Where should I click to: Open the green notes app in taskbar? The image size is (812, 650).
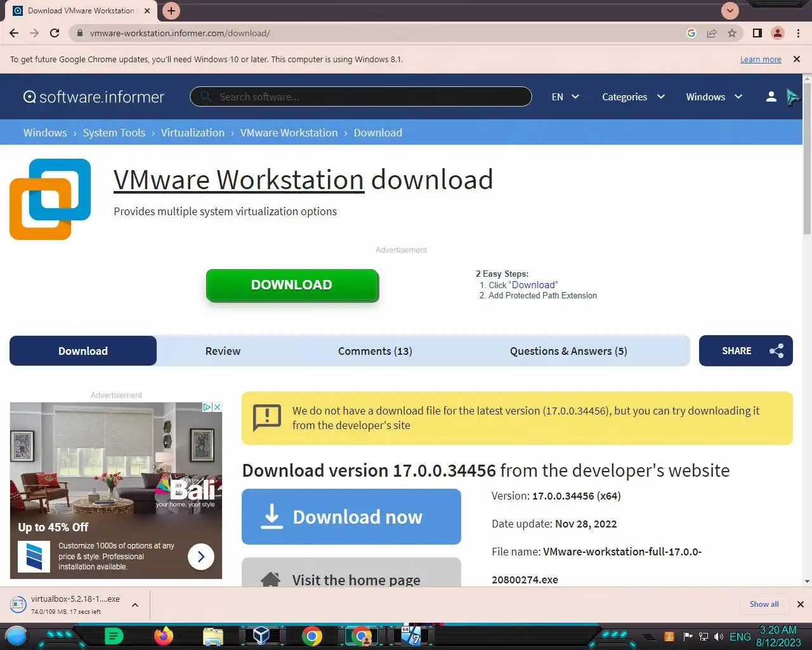114,636
